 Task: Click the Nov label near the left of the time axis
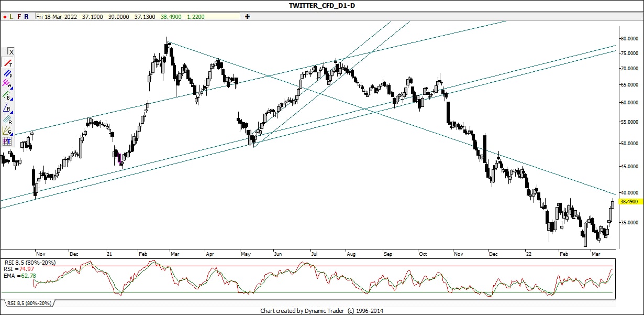click(40, 254)
